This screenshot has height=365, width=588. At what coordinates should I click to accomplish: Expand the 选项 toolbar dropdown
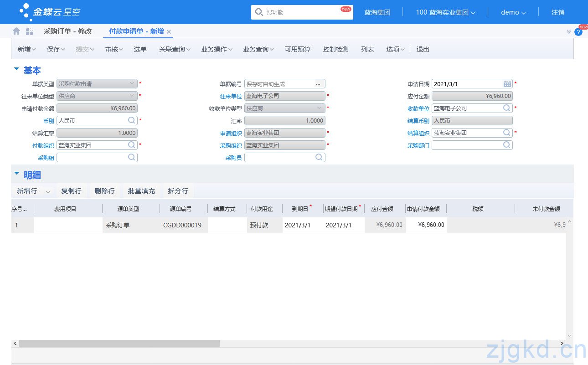coord(394,49)
